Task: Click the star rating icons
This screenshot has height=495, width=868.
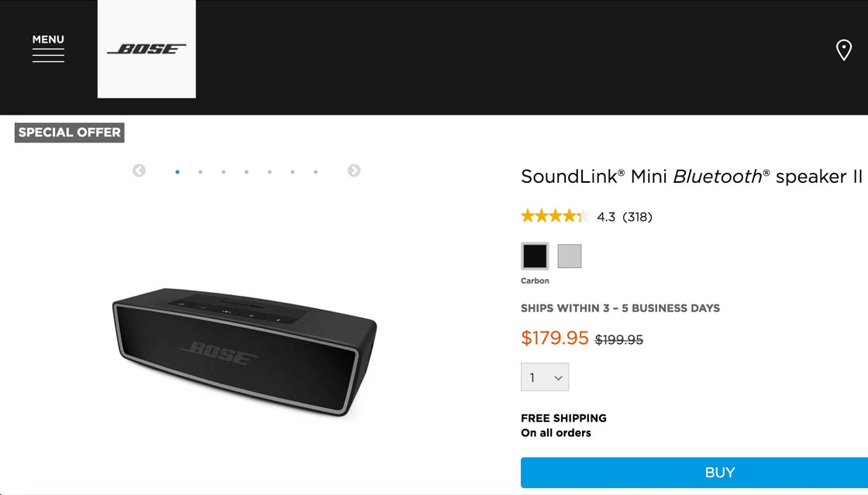Action: click(x=555, y=216)
